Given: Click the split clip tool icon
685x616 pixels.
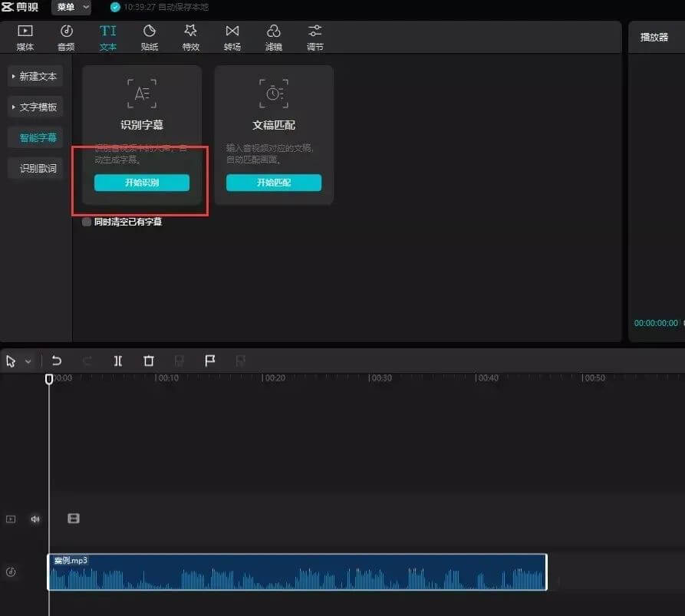Looking at the screenshot, I should click(x=118, y=361).
